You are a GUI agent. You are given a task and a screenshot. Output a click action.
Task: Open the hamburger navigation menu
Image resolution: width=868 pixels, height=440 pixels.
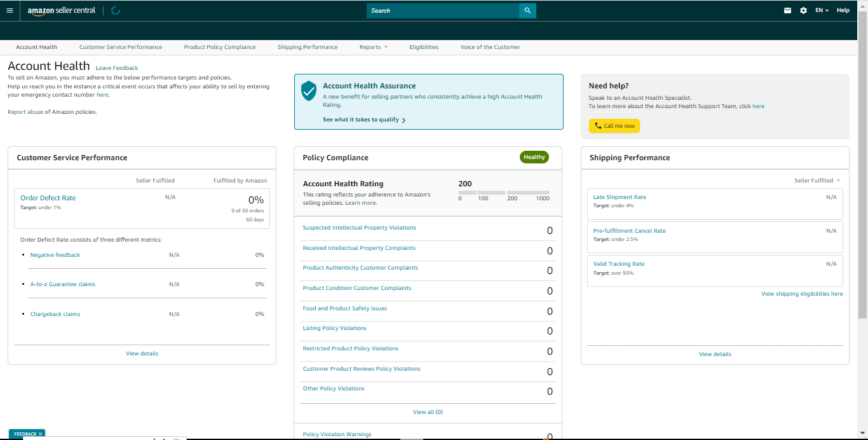10,10
